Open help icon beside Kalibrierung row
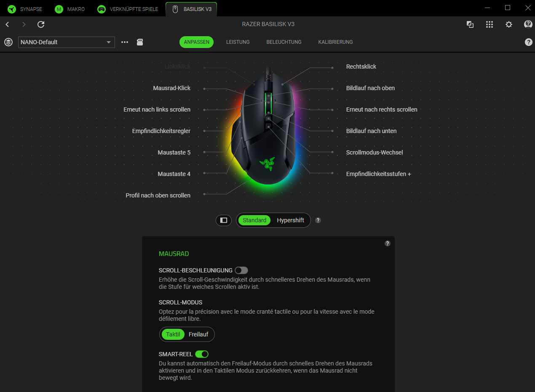Viewport: 535px width, 392px height. click(528, 42)
